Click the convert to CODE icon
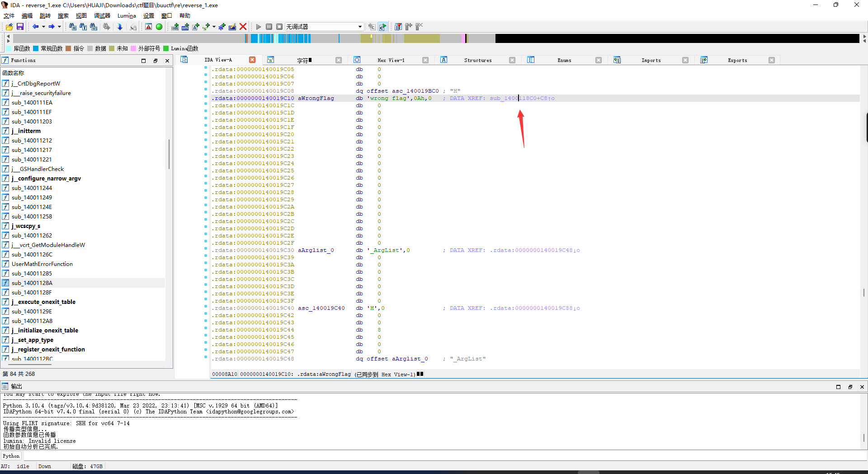The height and width of the screenshot is (474, 868). [x=175, y=27]
